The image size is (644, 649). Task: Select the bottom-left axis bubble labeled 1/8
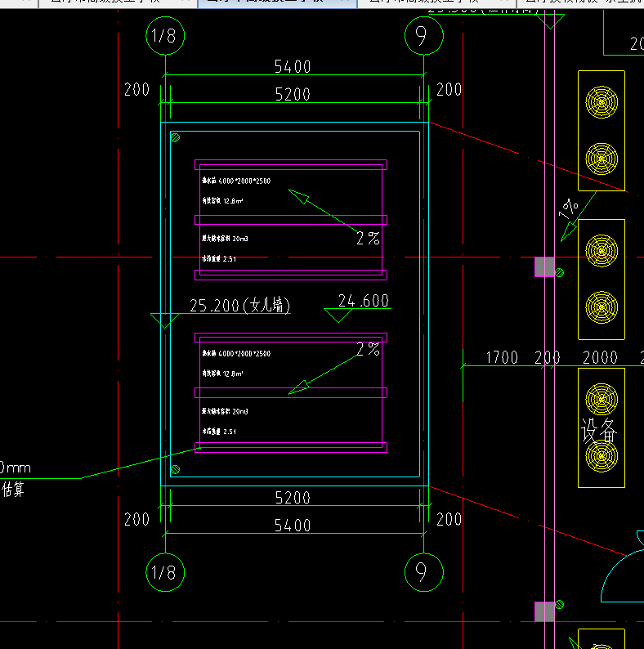pos(165,572)
